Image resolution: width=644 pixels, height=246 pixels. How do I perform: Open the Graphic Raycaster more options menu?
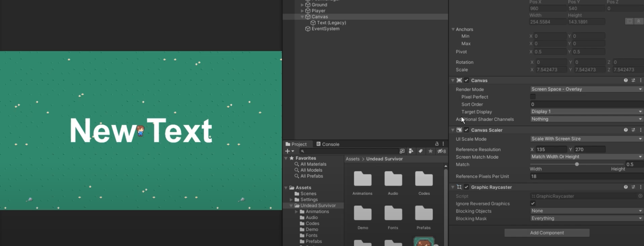pos(640,187)
